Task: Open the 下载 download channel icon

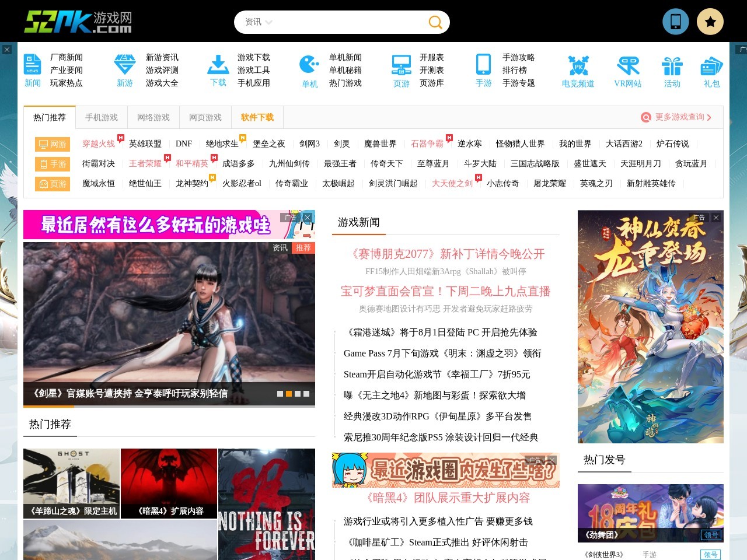Action: coord(217,65)
